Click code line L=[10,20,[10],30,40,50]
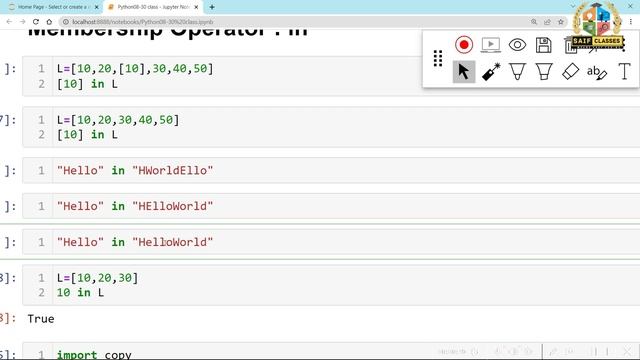Image resolution: width=640 pixels, height=360 pixels. point(135,69)
